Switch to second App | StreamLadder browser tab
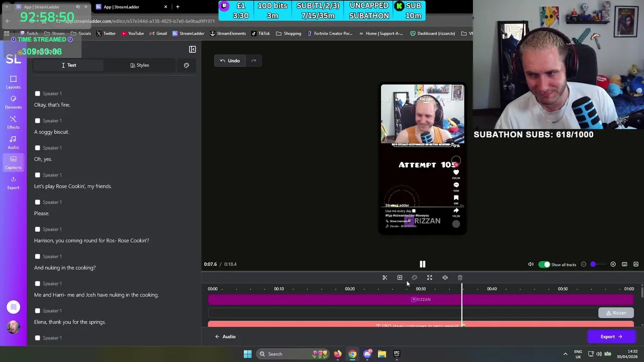 (x=132, y=7)
